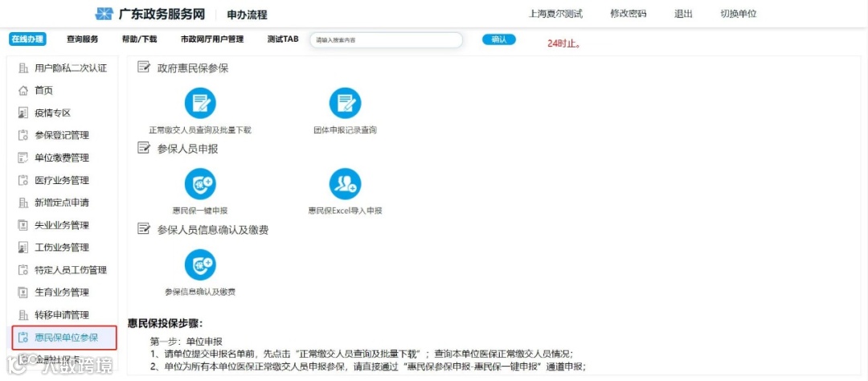Click icon beside 疫情专区

click(x=23, y=113)
